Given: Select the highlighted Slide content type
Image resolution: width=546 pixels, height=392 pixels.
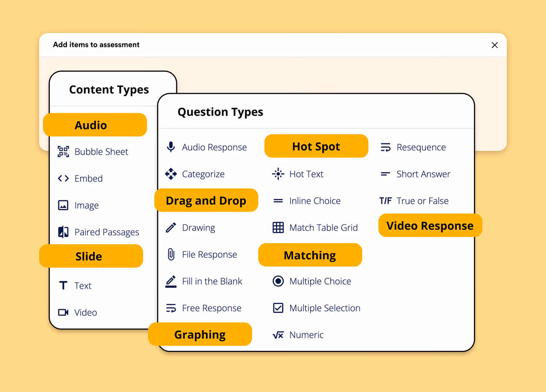Looking at the screenshot, I should pyautogui.click(x=91, y=256).
